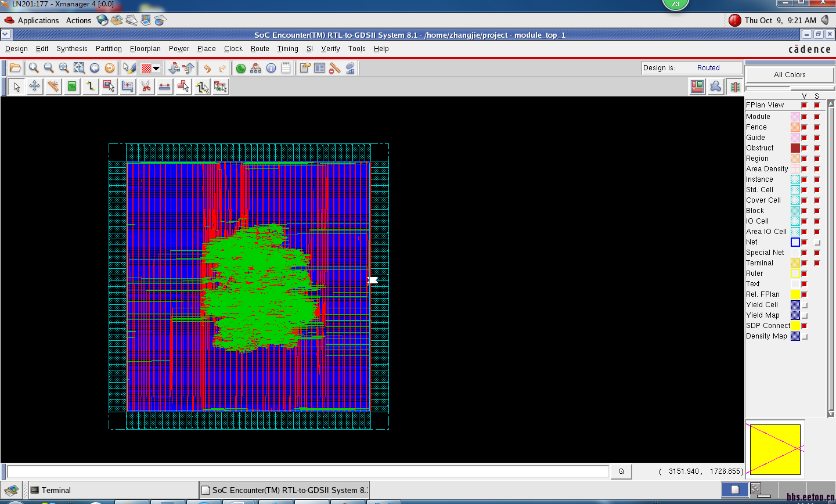This screenshot has height=504, width=836.
Task: Click the volume speaker icon in top panel
Action: tap(824, 20)
